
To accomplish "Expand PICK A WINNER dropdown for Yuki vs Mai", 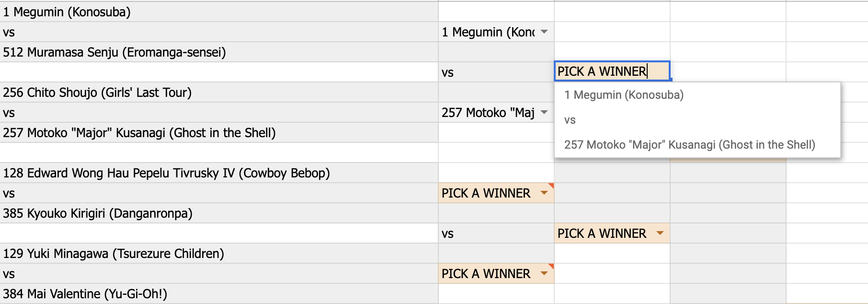I will click(x=544, y=274).
